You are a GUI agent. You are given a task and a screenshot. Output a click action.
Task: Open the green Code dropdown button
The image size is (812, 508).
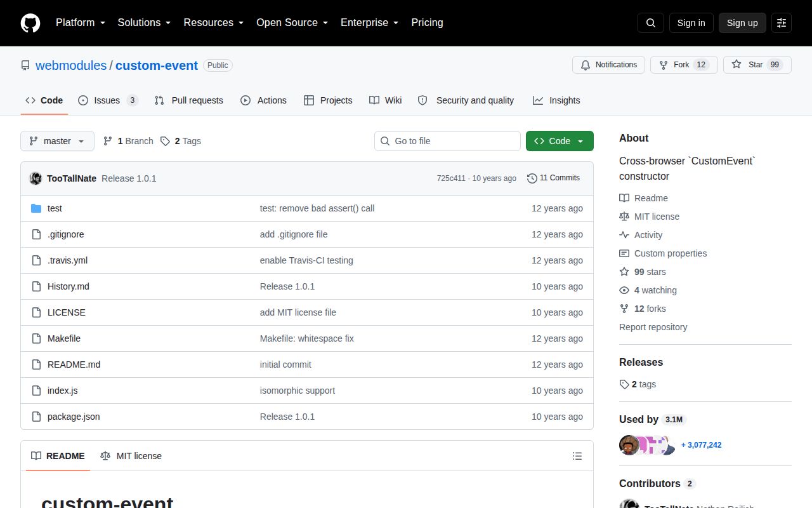(560, 141)
